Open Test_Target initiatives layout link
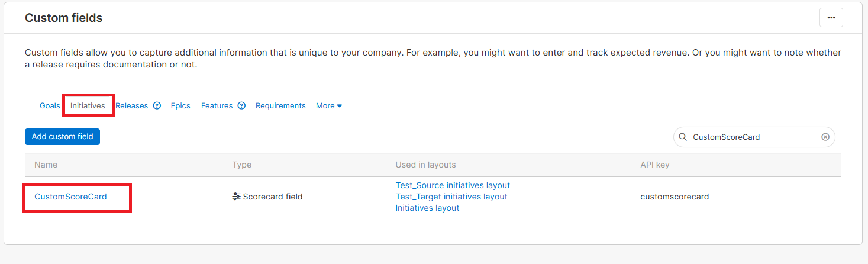This screenshot has height=264, width=868. pos(451,197)
